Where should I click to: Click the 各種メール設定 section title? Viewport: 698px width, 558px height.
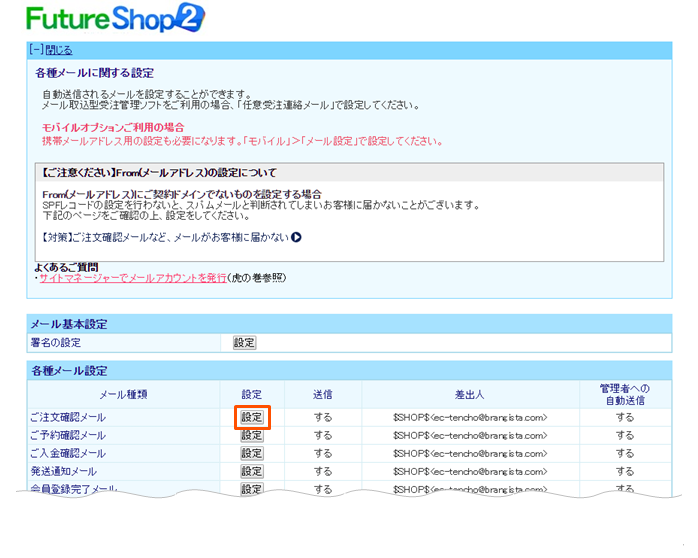69,370
